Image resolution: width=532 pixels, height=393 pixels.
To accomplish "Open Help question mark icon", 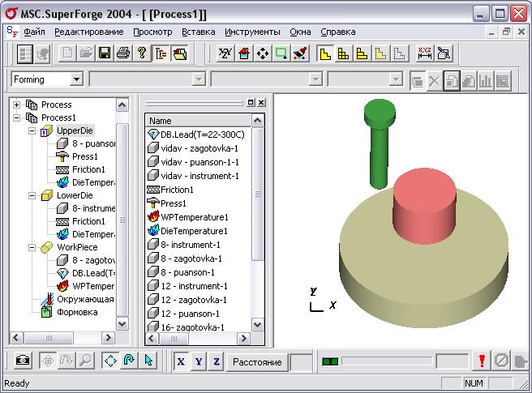I will point(142,53).
